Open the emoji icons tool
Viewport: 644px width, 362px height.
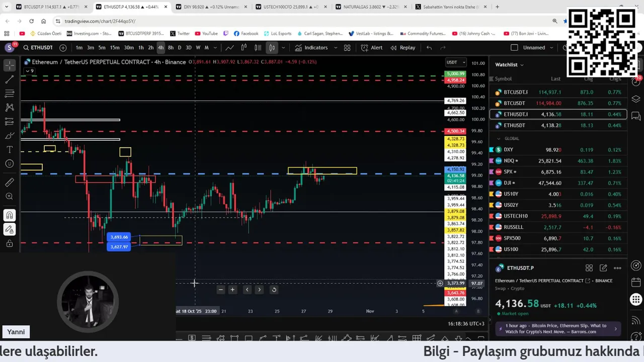tap(10, 164)
